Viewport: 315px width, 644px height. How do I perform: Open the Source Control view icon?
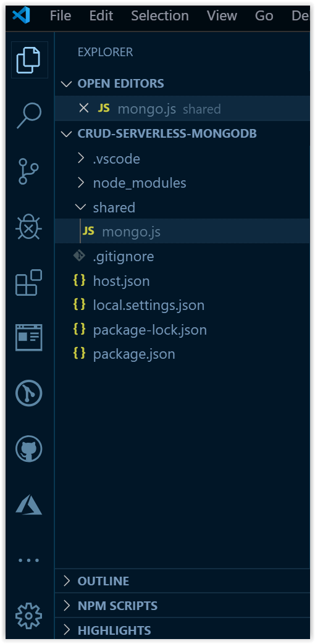coord(29,171)
